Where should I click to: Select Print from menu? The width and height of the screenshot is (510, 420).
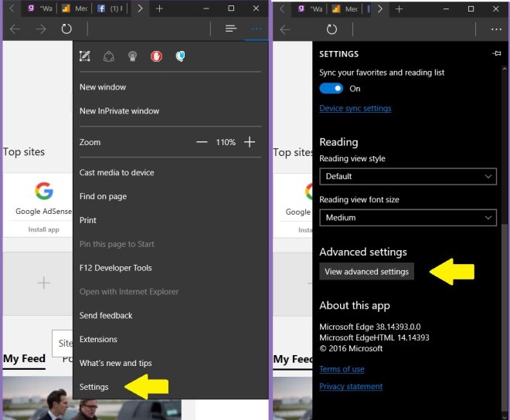tap(88, 220)
